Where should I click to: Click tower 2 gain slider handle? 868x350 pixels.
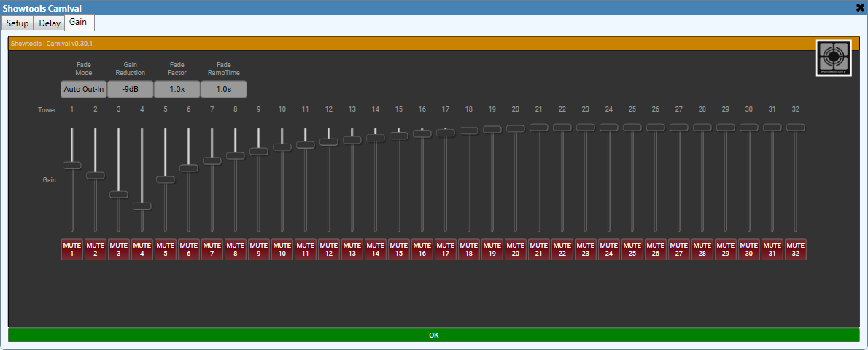96,176
